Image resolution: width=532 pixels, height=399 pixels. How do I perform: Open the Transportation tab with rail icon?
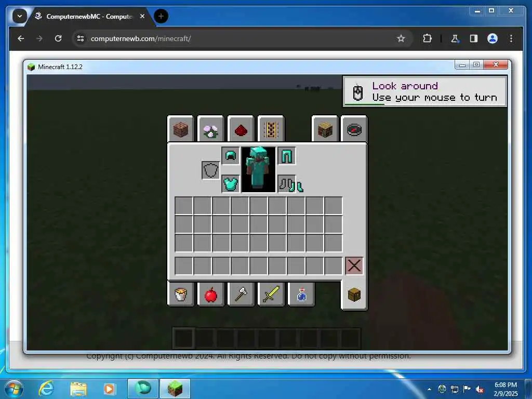tap(271, 129)
